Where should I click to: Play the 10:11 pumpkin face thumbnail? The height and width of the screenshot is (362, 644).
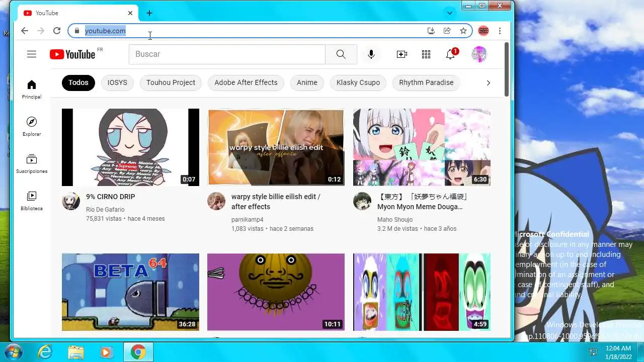pos(276,292)
